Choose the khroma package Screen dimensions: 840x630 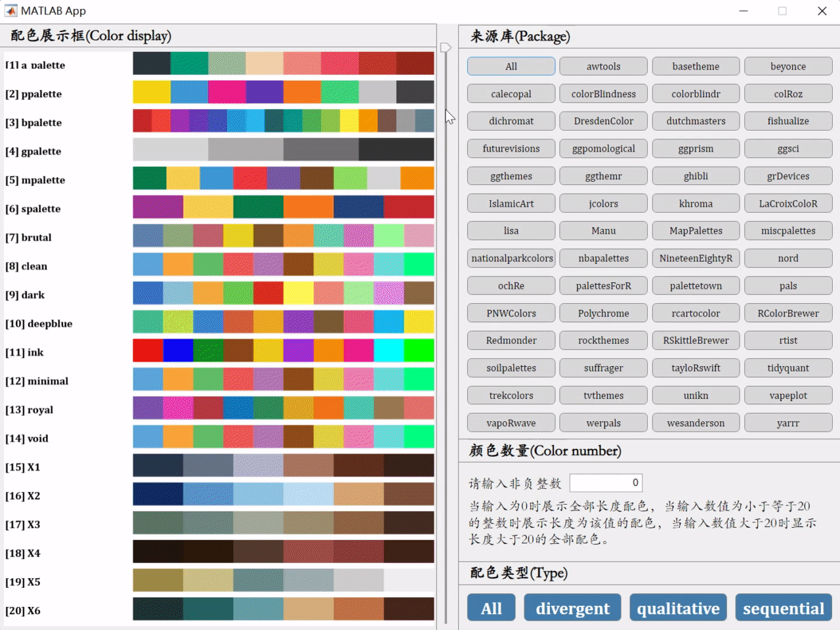click(x=696, y=203)
